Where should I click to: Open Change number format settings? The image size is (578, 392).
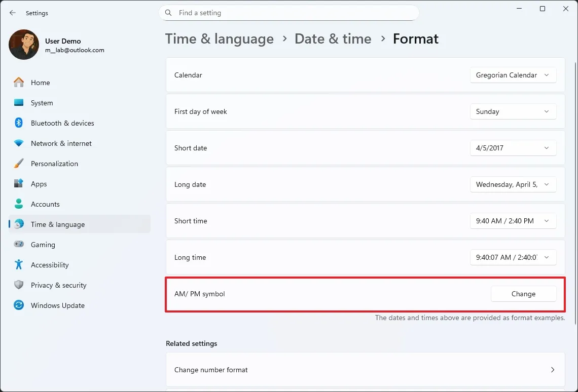coord(365,370)
